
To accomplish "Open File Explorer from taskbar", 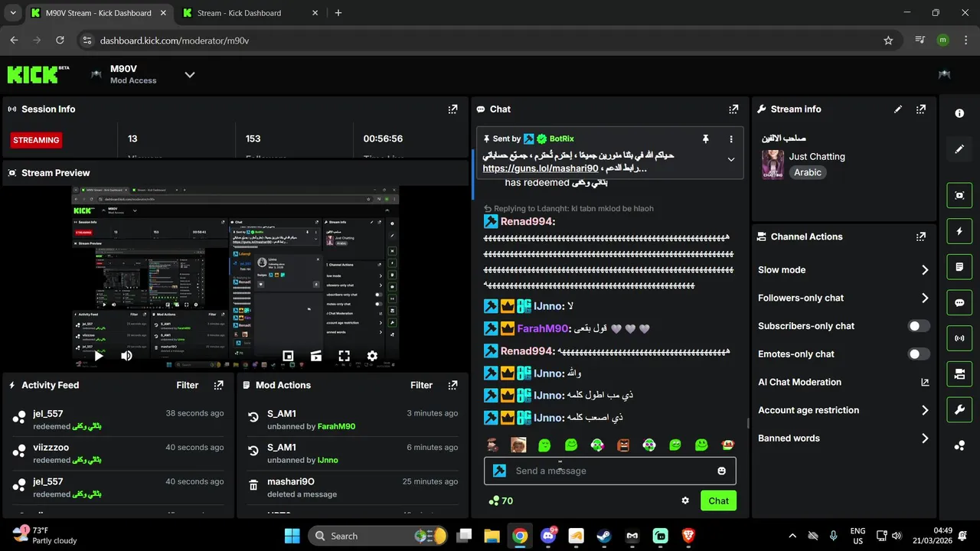I will point(492,536).
